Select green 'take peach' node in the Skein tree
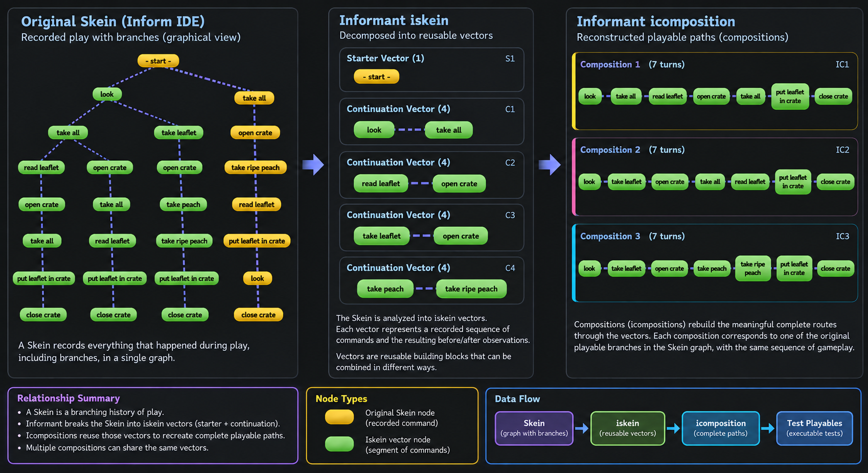The height and width of the screenshot is (473, 868). tap(183, 204)
